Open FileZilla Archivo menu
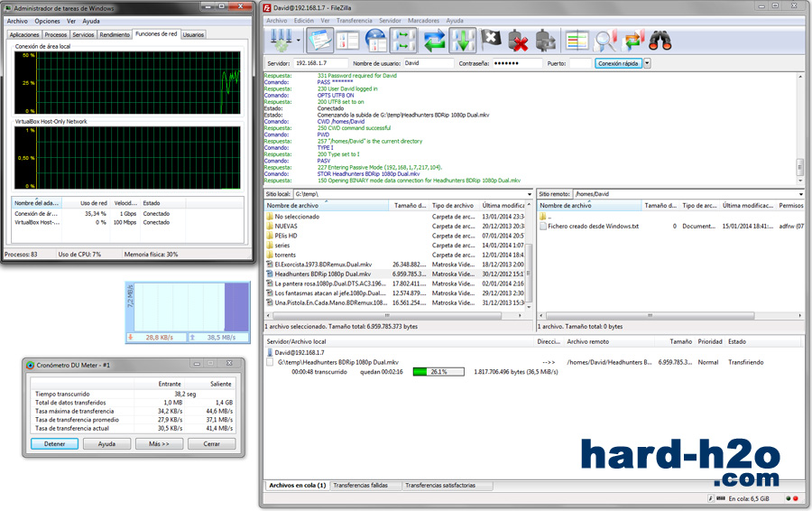 (277, 21)
